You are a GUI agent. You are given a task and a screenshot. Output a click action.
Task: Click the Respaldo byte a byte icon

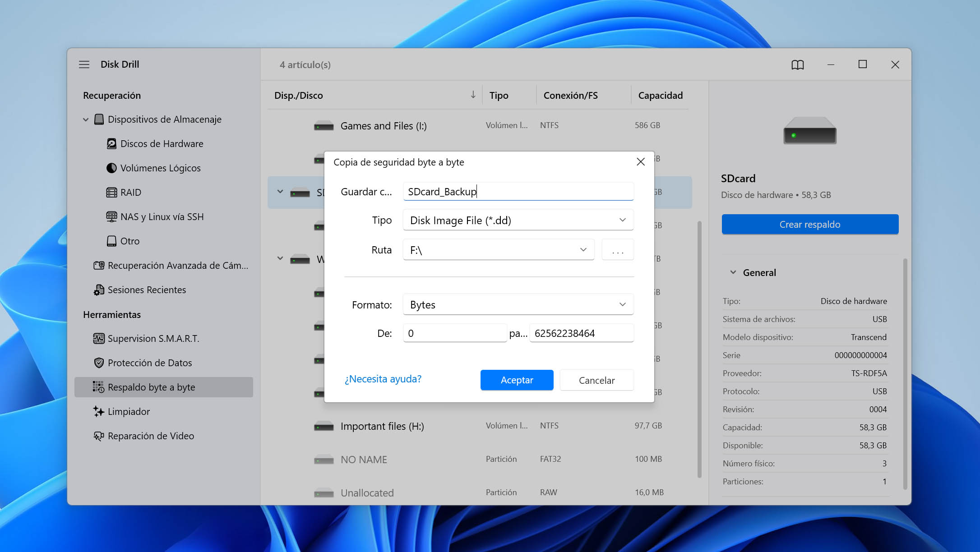[x=99, y=387]
